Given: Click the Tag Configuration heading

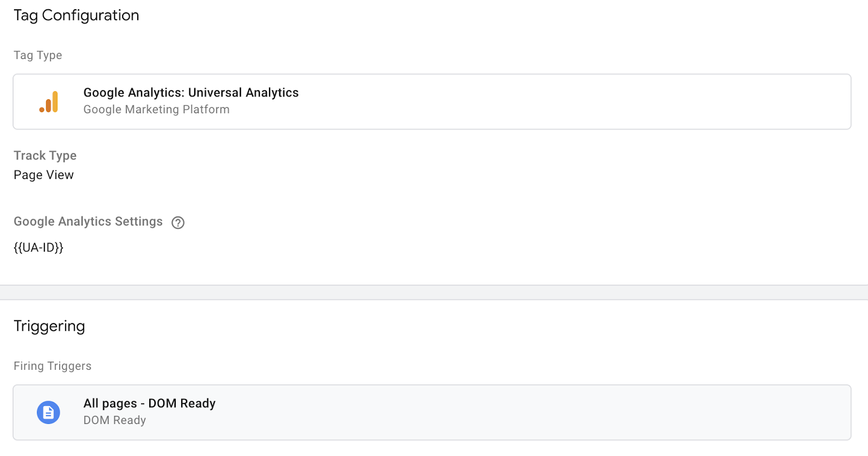Looking at the screenshot, I should click(76, 15).
